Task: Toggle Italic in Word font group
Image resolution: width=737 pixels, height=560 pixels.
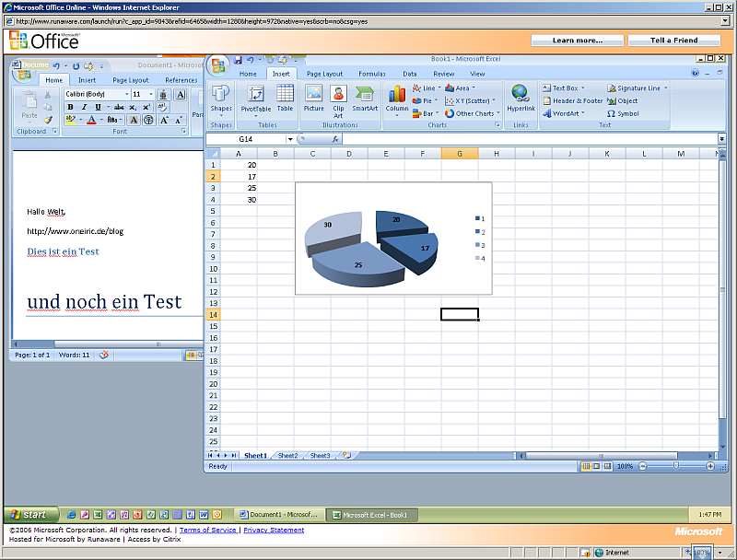Action: (84, 107)
